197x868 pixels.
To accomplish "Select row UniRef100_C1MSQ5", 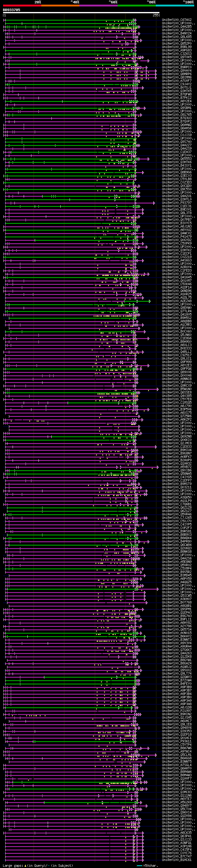I will 177,403.
